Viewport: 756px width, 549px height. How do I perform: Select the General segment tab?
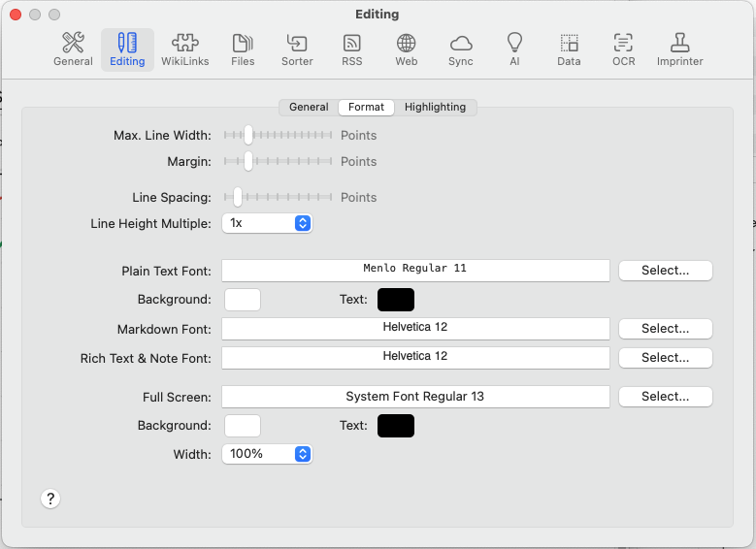tap(309, 107)
